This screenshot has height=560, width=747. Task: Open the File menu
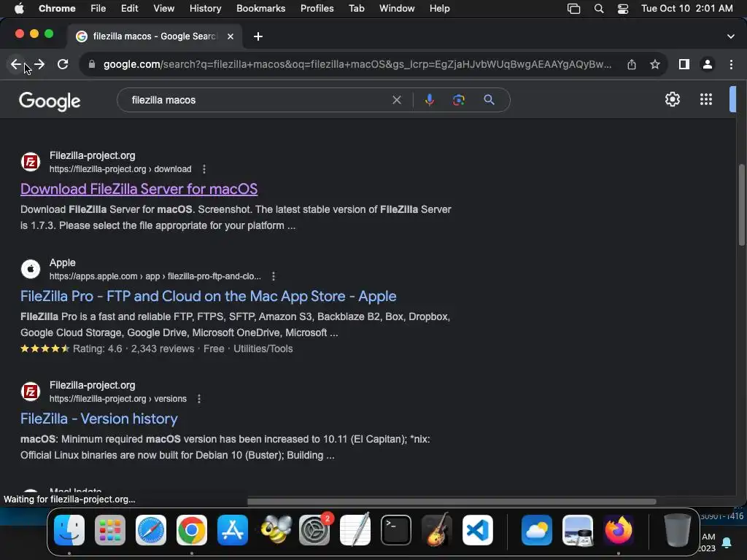pos(98,8)
